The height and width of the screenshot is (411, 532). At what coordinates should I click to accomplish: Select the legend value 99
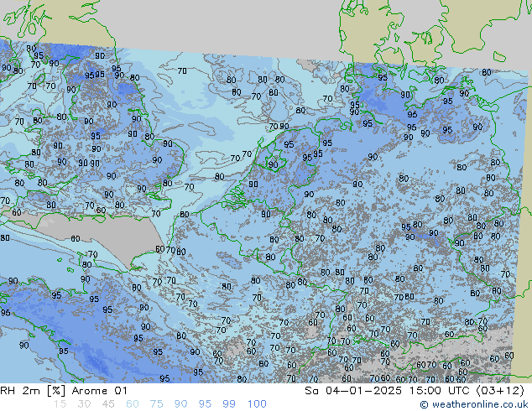tap(229, 404)
